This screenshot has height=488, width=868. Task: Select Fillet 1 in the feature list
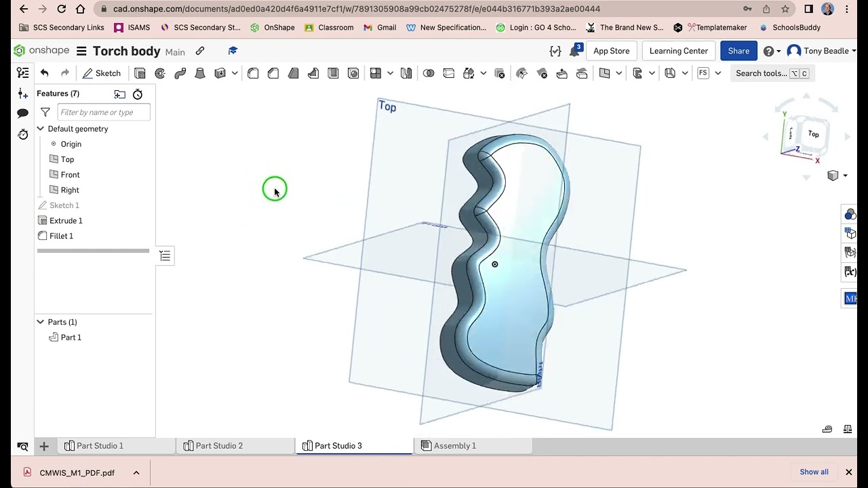point(61,236)
